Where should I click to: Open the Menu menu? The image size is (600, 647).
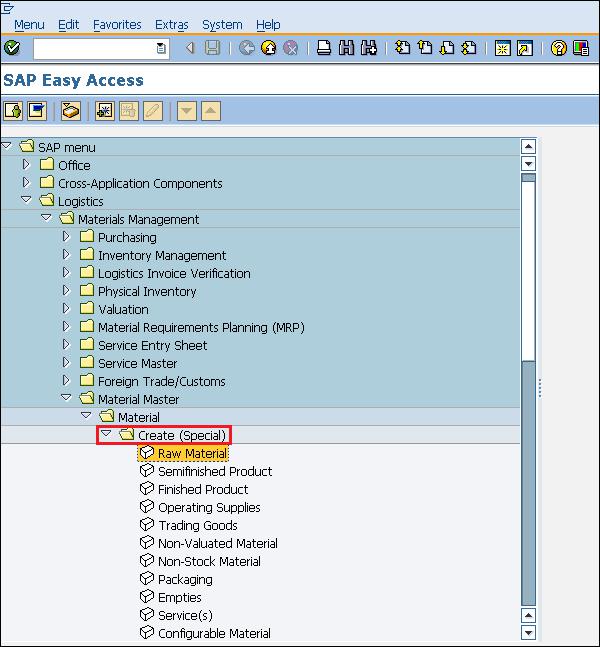point(29,25)
